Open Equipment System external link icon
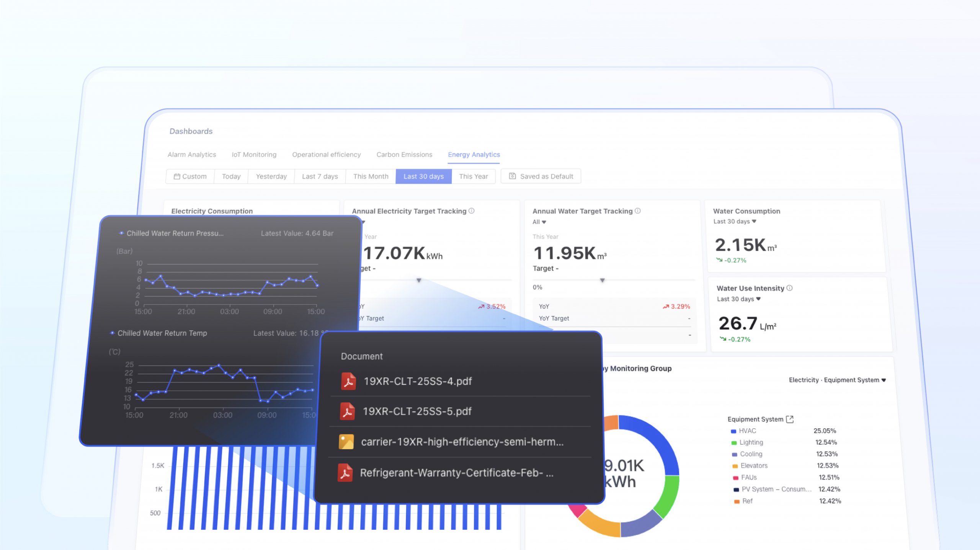The image size is (980, 550). (x=790, y=419)
